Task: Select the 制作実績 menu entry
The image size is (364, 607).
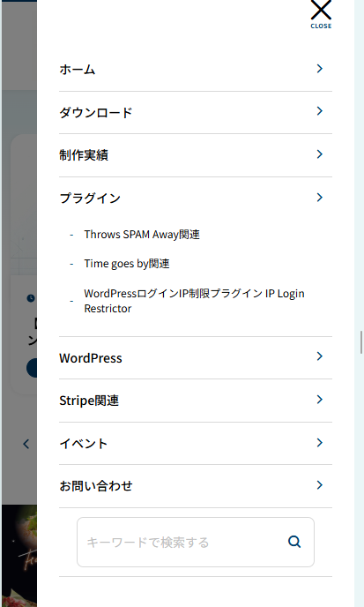Action: (x=196, y=155)
